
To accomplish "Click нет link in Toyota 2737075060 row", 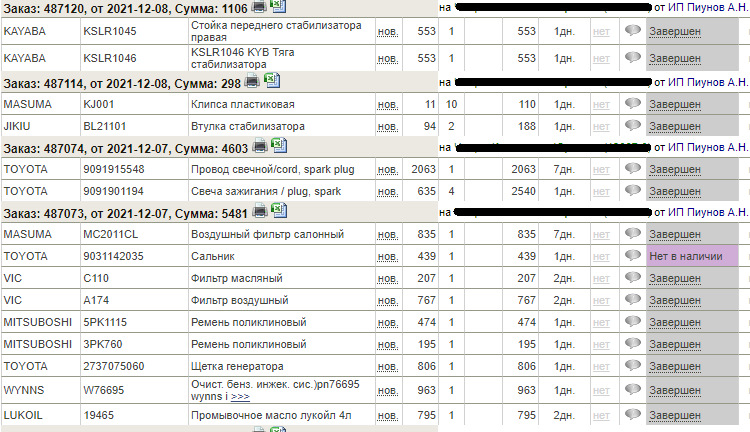I will point(601,366).
